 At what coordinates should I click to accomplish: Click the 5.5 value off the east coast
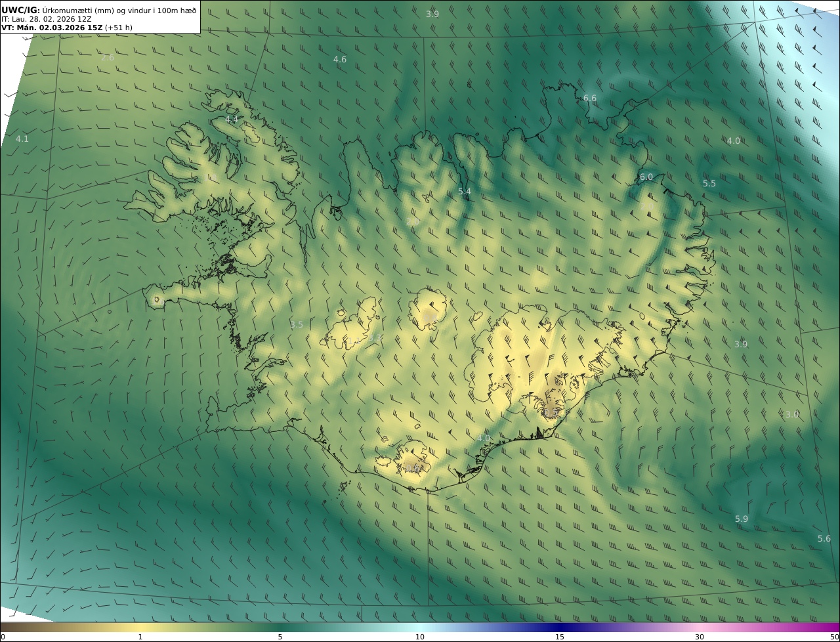709,183
